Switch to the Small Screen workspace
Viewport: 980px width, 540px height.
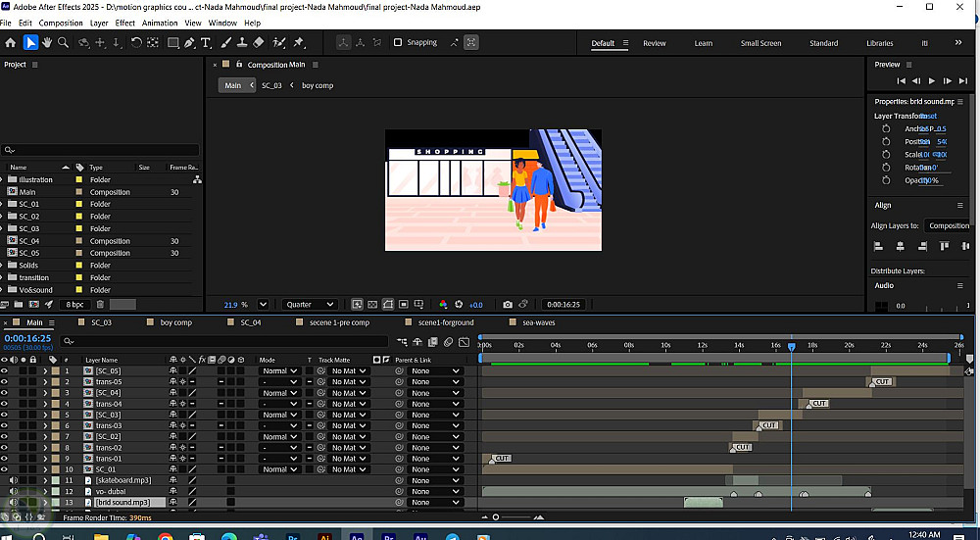tap(760, 43)
